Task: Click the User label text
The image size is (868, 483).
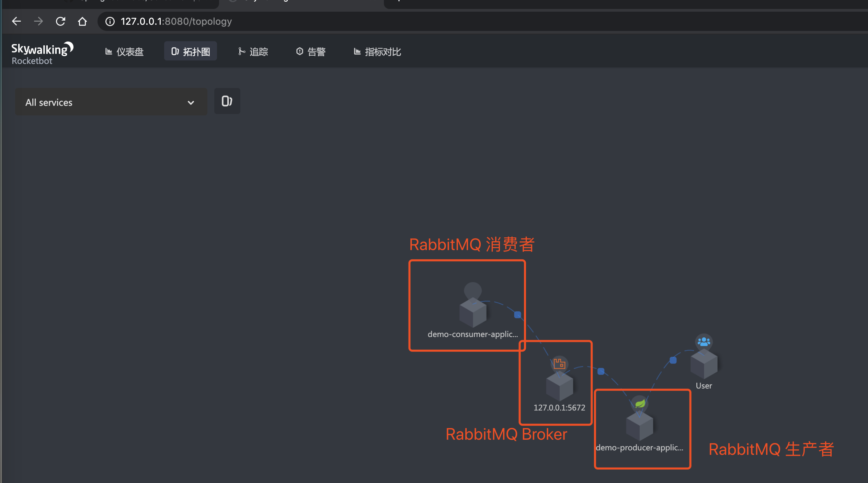Action: point(704,386)
